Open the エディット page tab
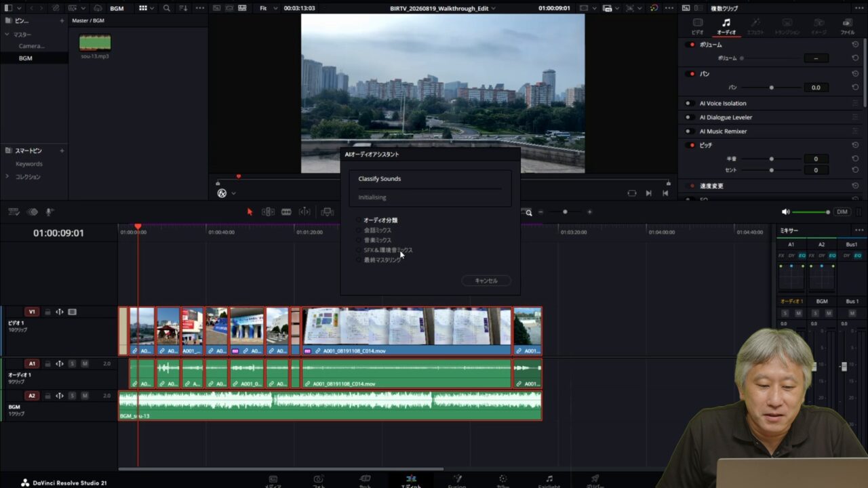The height and width of the screenshot is (488, 868). pyautogui.click(x=411, y=481)
